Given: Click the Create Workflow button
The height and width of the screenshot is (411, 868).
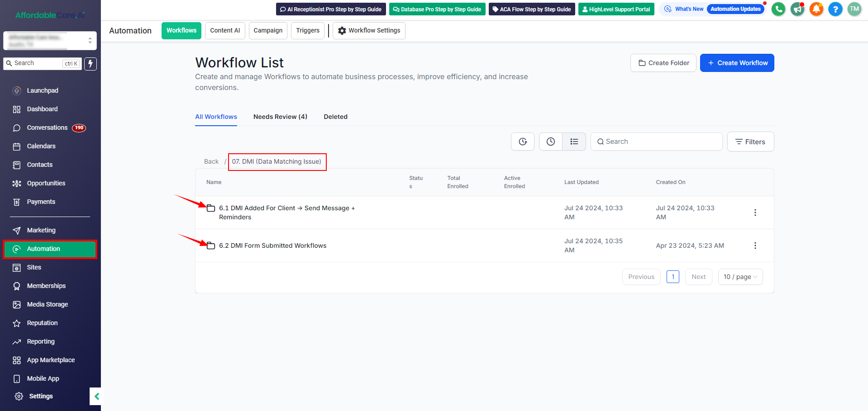Looking at the screenshot, I should pyautogui.click(x=737, y=63).
